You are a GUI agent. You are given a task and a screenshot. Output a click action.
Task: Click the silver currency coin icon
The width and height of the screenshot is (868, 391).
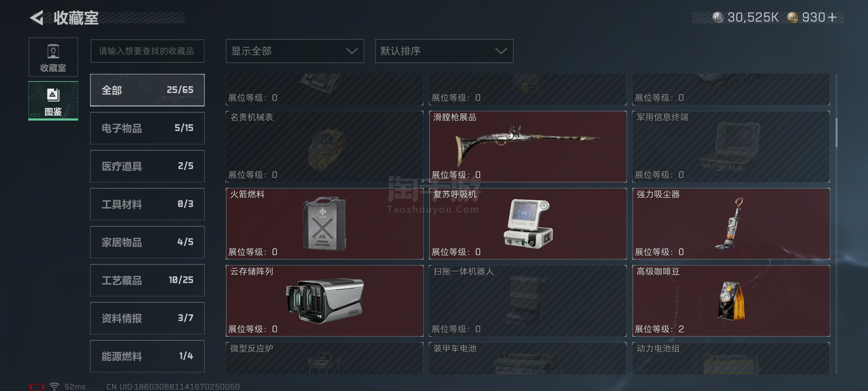coord(718,17)
